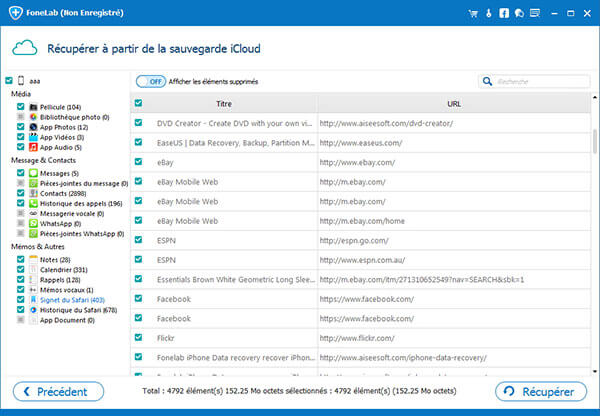Select the Messages bubble icon

33,173
